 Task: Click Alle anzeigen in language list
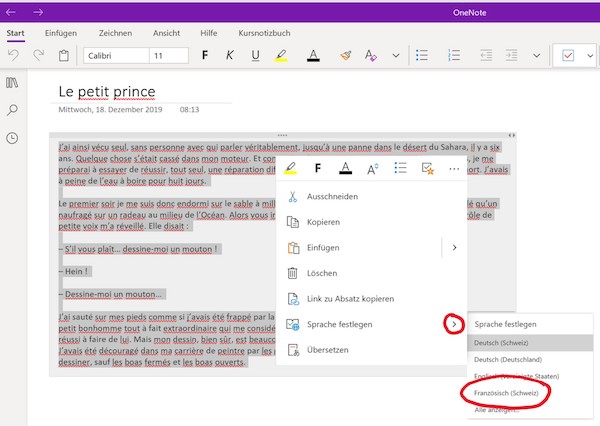497,410
